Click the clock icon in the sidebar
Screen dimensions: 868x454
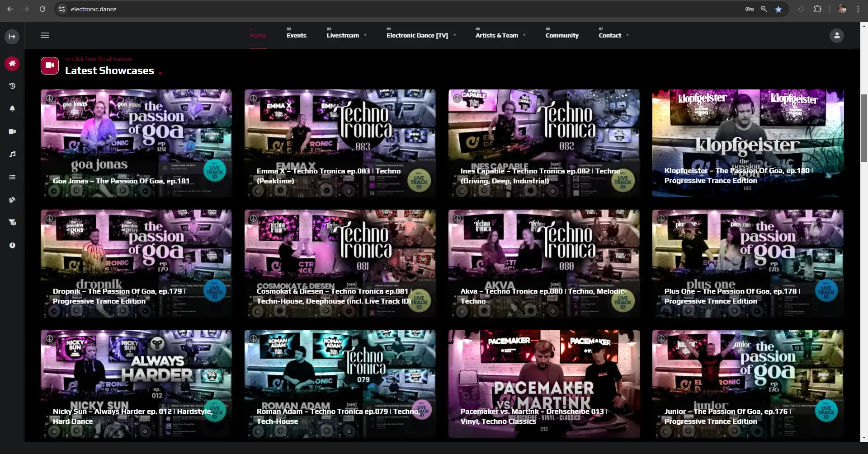tap(12, 245)
